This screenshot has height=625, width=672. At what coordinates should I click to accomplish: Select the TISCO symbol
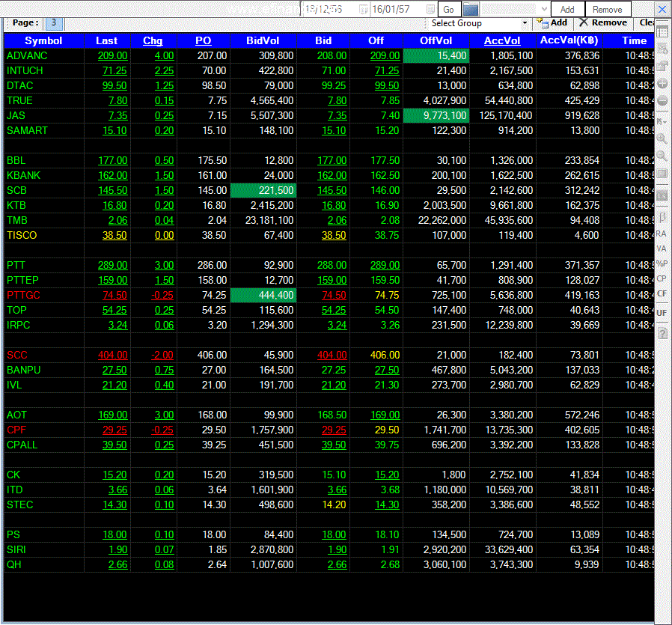point(22,235)
